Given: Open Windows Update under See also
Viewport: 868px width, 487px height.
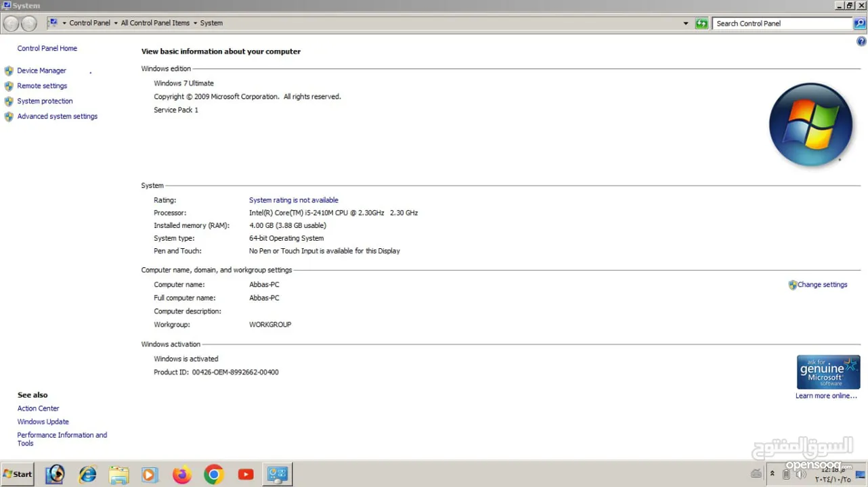Looking at the screenshot, I should tap(43, 422).
